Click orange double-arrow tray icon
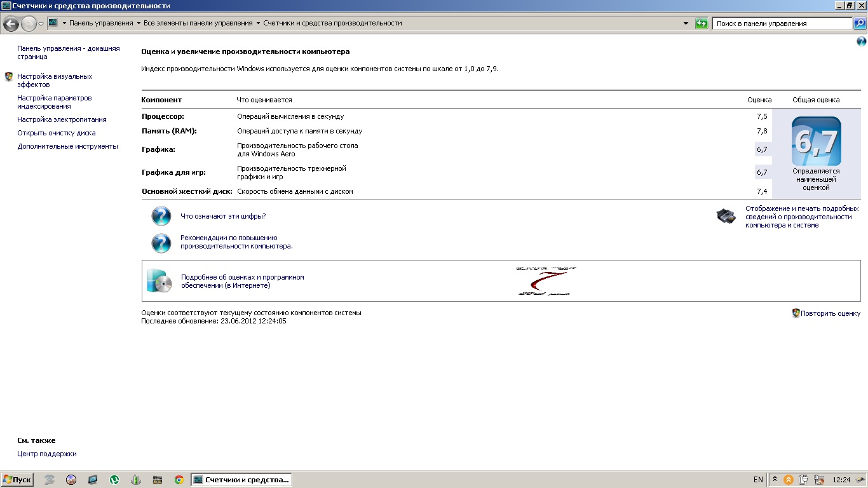Image resolution: width=868 pixels, height=488 pixels. tap(789, 480)
